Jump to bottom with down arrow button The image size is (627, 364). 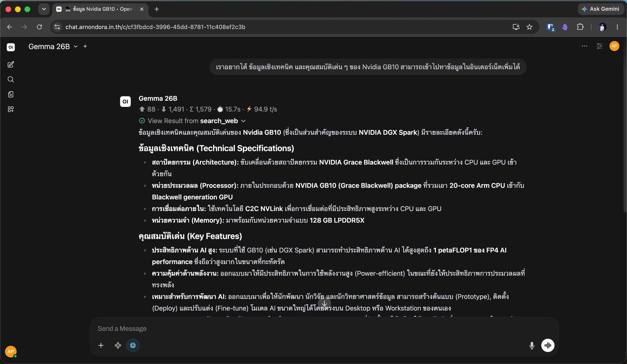click(x=324, y=303)
